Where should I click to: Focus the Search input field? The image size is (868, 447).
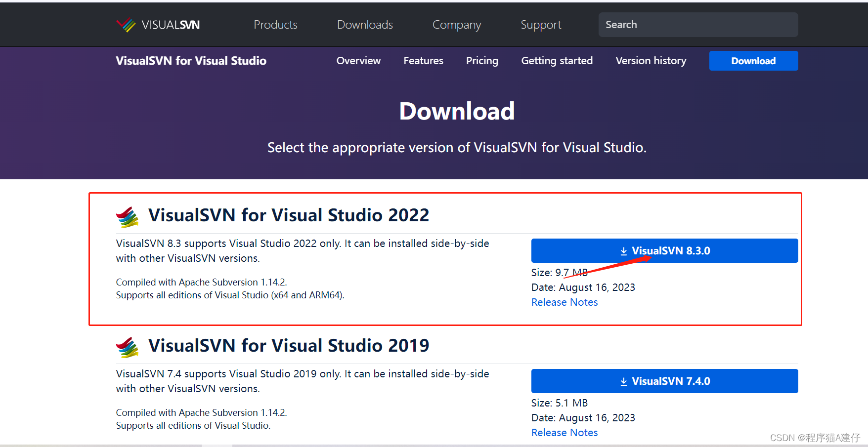coord(698,25)
